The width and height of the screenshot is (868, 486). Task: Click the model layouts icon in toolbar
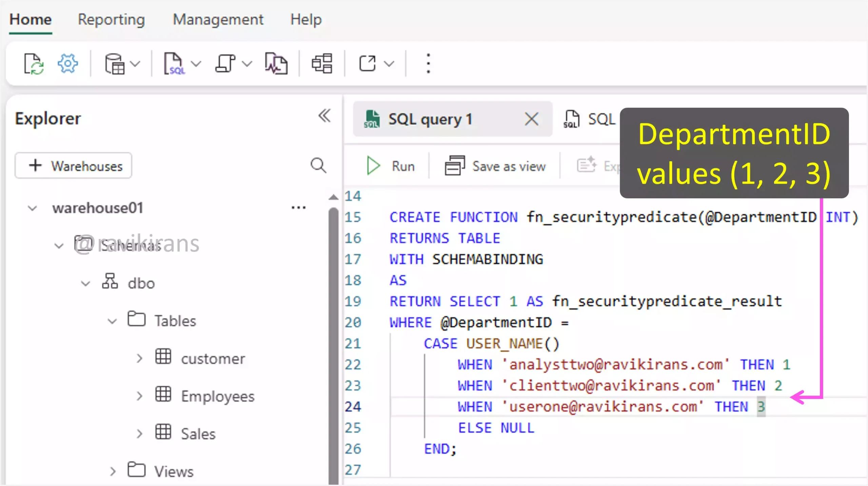(322, 63)
